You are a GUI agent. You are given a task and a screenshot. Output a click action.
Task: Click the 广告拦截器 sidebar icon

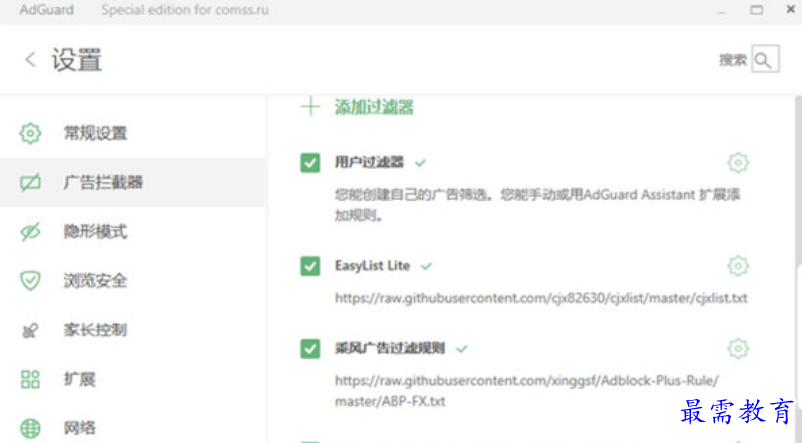point(30,182)
